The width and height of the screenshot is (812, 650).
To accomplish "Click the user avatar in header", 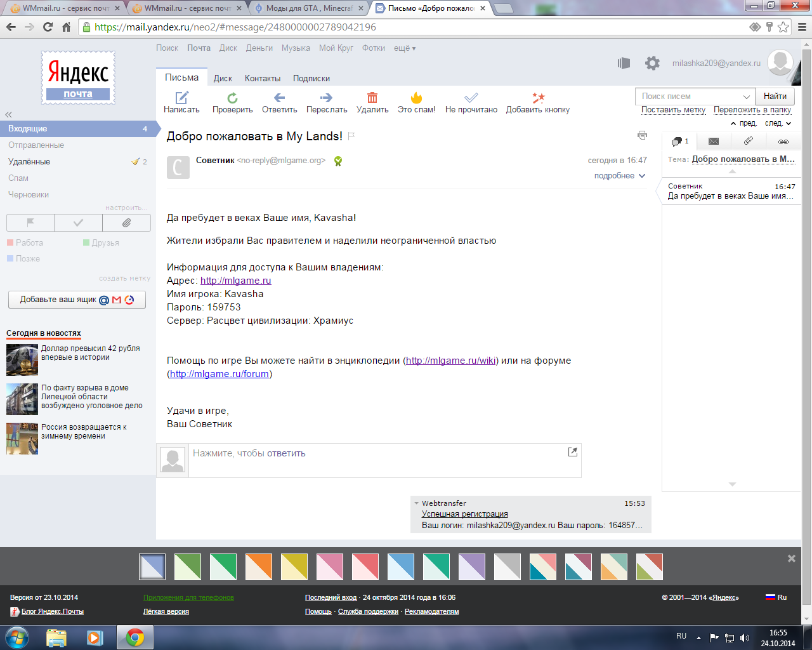I will [x=780, y=62].
